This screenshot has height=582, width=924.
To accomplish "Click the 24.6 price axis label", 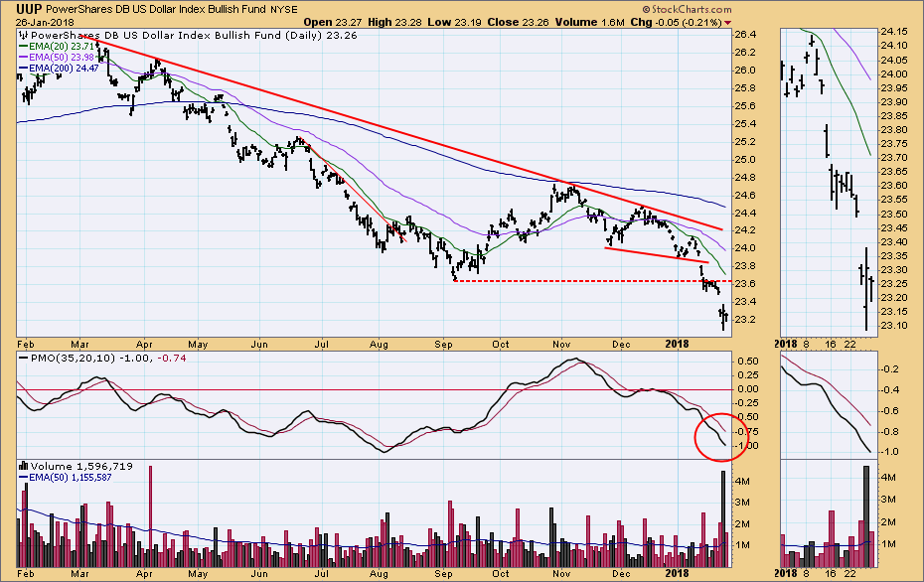I will (x=745, y=195).
